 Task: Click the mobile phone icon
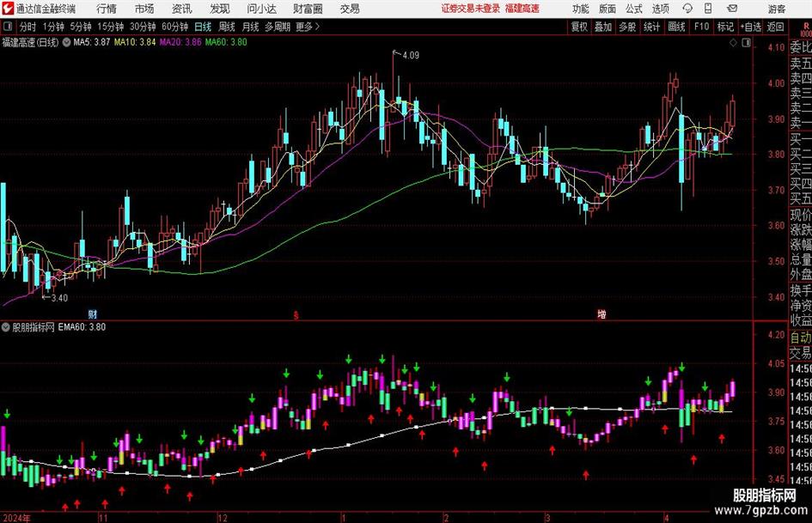tap(708, 9)
